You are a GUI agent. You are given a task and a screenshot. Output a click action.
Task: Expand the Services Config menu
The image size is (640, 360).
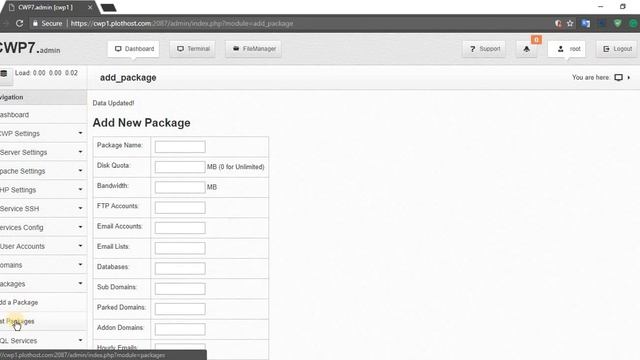click(x=43, y=227)
